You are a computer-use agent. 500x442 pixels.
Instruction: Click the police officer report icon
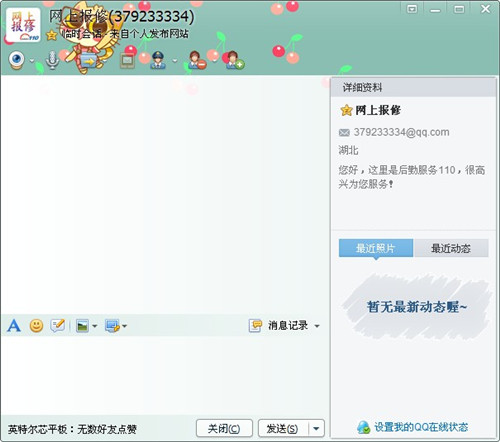pyautogui.click(x=158, y=60)
